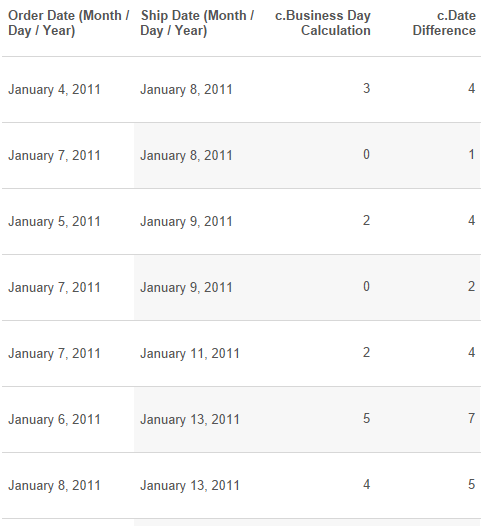Click the Order Date column header

point(68,23)
